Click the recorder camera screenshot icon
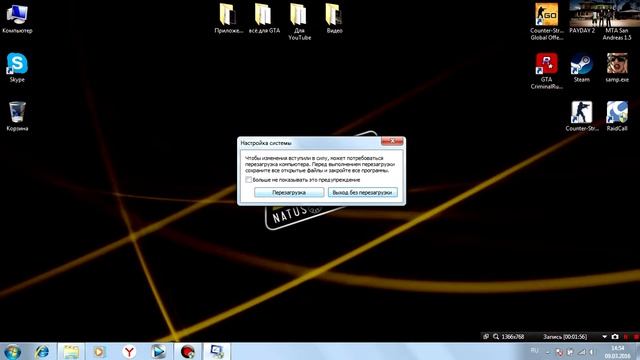This screenshot has height=360, width=640. pyautogui.click(x=615, y=337)
